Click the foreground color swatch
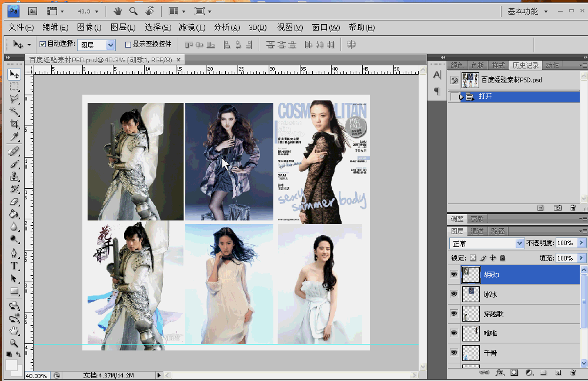Viewport: 588px width, 381px height. (11, 365)
